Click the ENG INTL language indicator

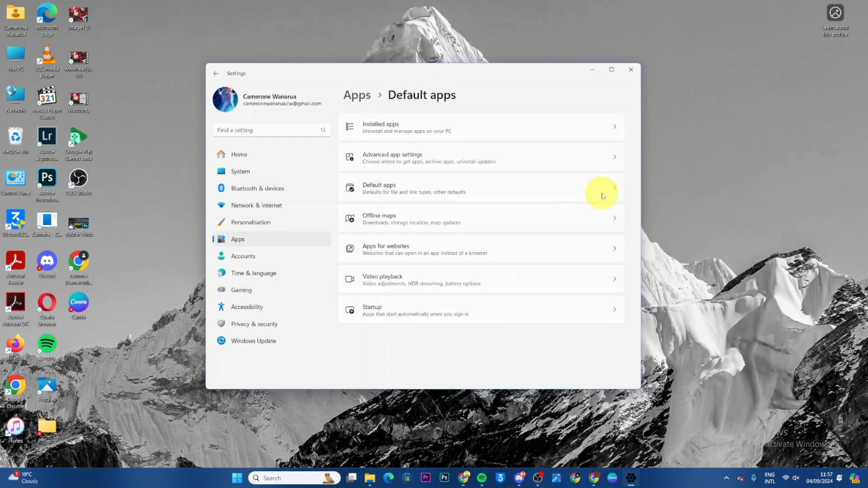click(x=770, y=478)
